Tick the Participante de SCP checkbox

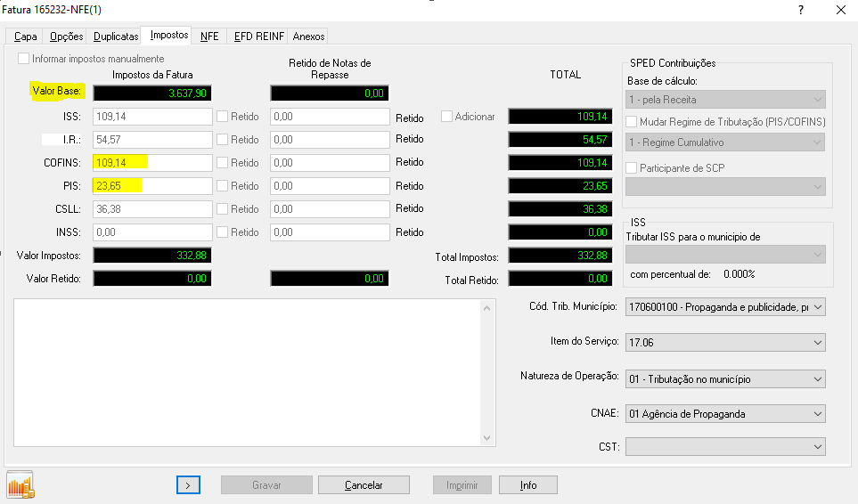pos(632,167)
